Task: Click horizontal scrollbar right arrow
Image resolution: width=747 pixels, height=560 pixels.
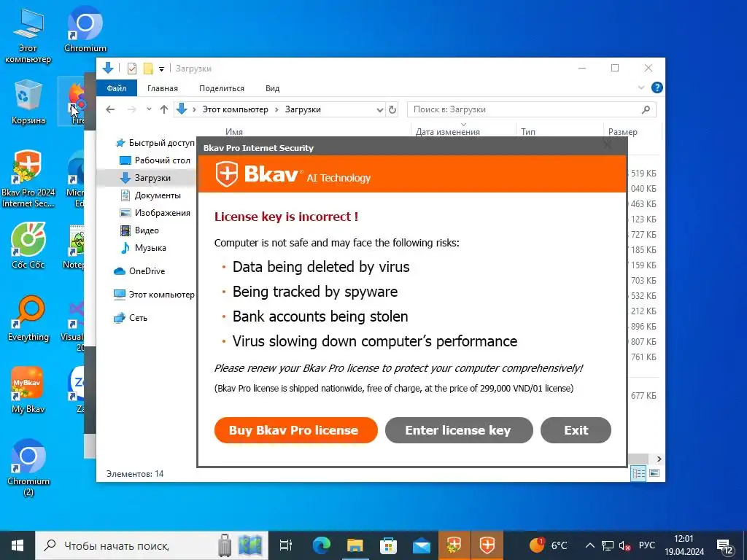Action: tap(659, 459)
